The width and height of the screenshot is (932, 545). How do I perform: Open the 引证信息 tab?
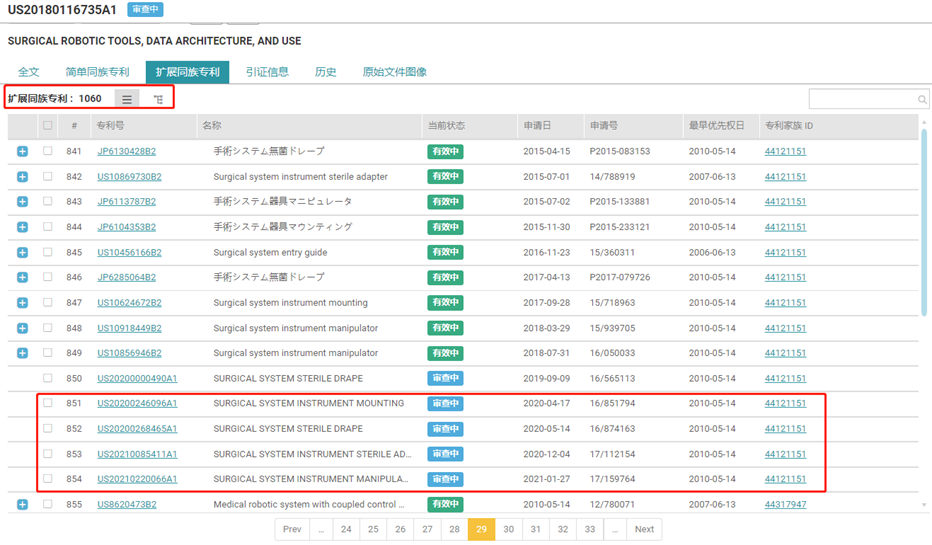point(267,72)
